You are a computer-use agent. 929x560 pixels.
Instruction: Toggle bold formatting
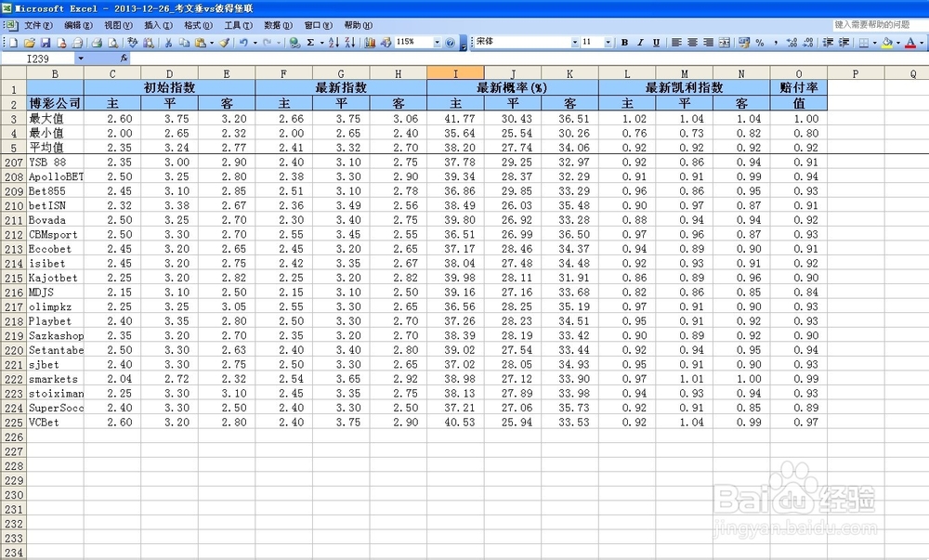tap(624, 43)
